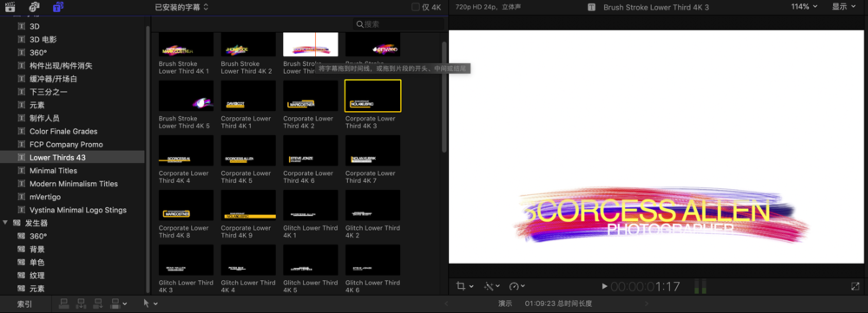868x313 pixels.
Task: Select the Titles and Generators sidebar icon
Action: pyautogui.click(x=57, y=7)
